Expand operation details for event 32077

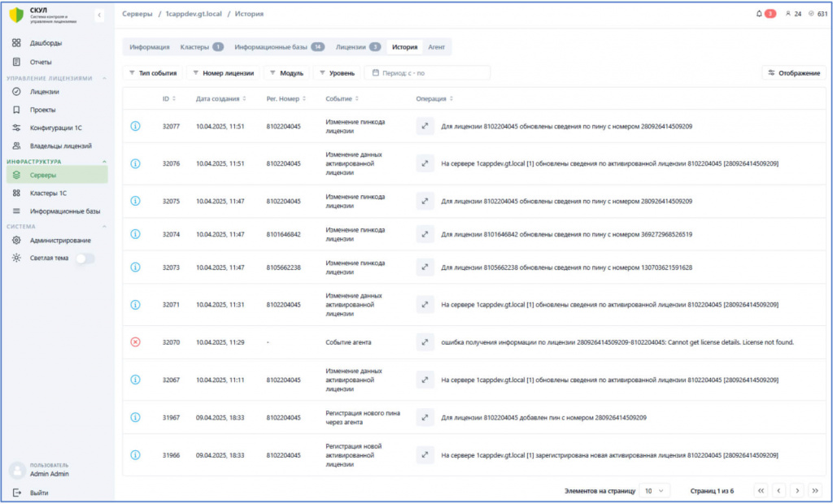425,126
